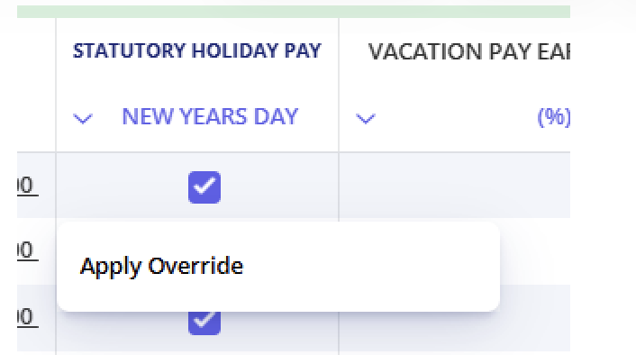Open the underlined amount link in second row

(x=25, y=250)
